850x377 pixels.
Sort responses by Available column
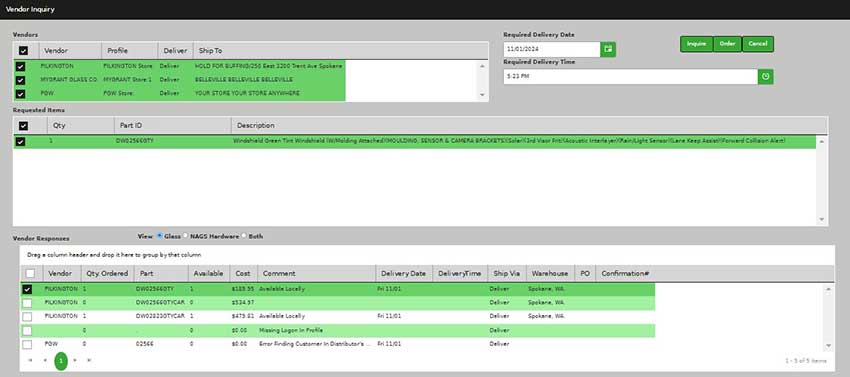209,273
